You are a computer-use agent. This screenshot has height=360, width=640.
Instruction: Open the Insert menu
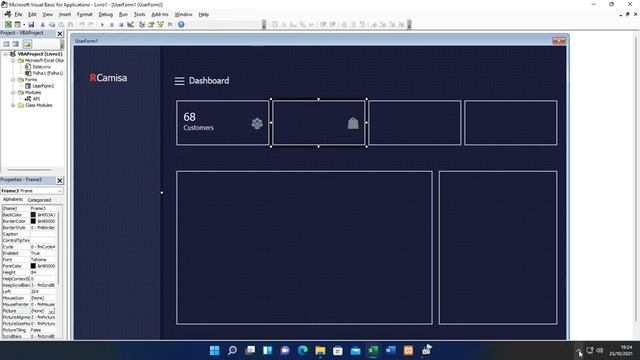tap(64, 14)
